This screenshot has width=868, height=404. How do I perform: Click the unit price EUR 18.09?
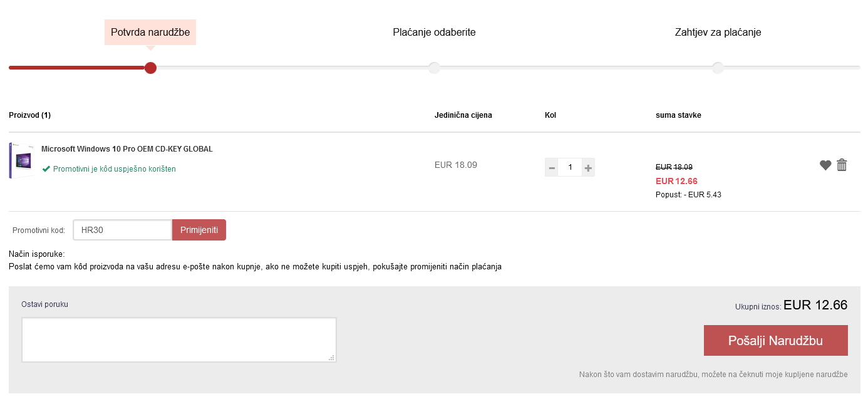tap(456, 165)
